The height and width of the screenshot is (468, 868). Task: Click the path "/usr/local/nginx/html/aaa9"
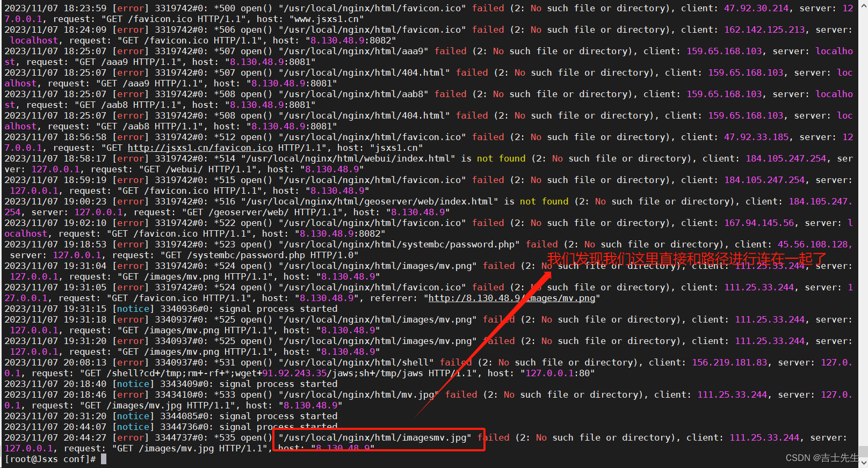pos(353,51)
